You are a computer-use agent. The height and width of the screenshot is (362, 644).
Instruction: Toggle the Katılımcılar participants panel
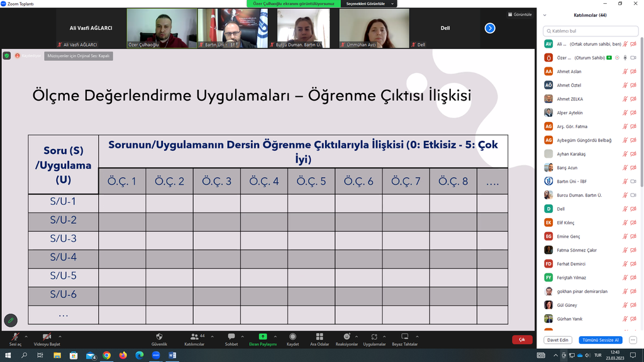click(x=194, y=337)
